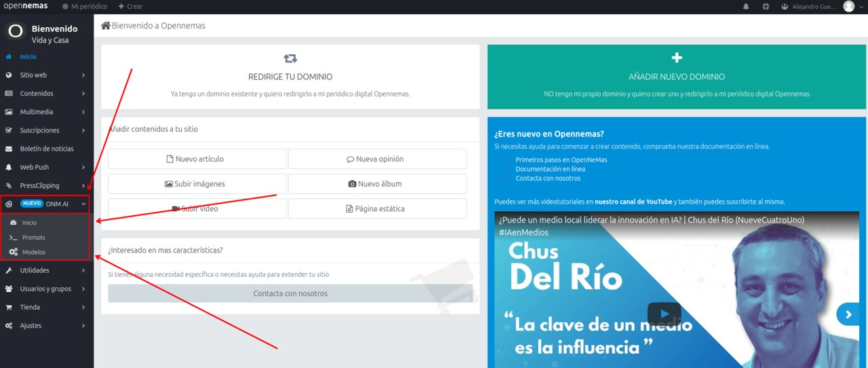
Task: Click the PressClipping paperclip icon
Action: (8, 185)
